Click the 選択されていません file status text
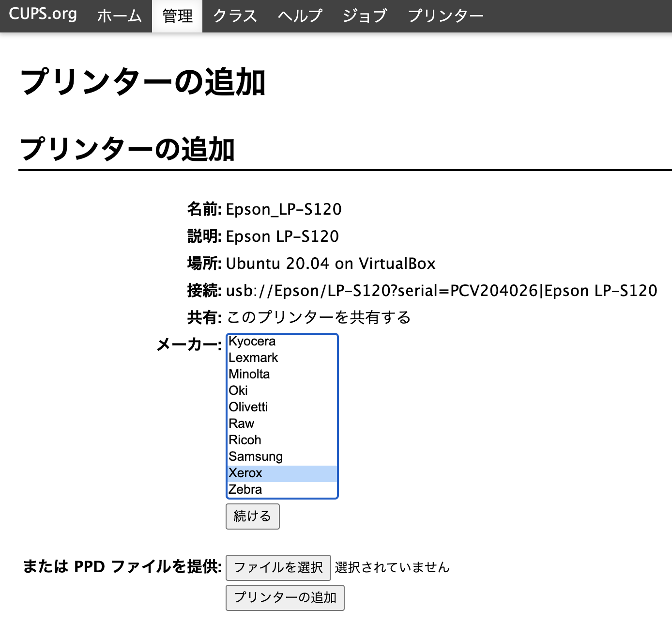The width and height of the screenshot is (672, 626). click(x=392, y=567)
